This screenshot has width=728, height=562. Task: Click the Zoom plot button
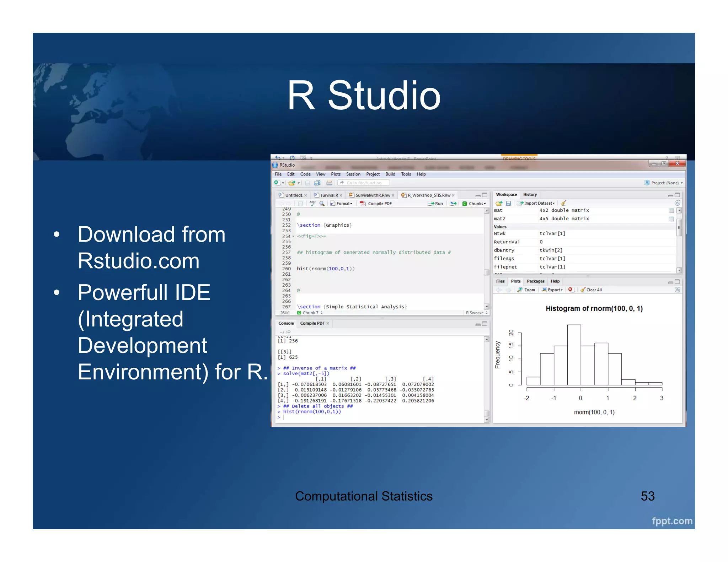526,290
